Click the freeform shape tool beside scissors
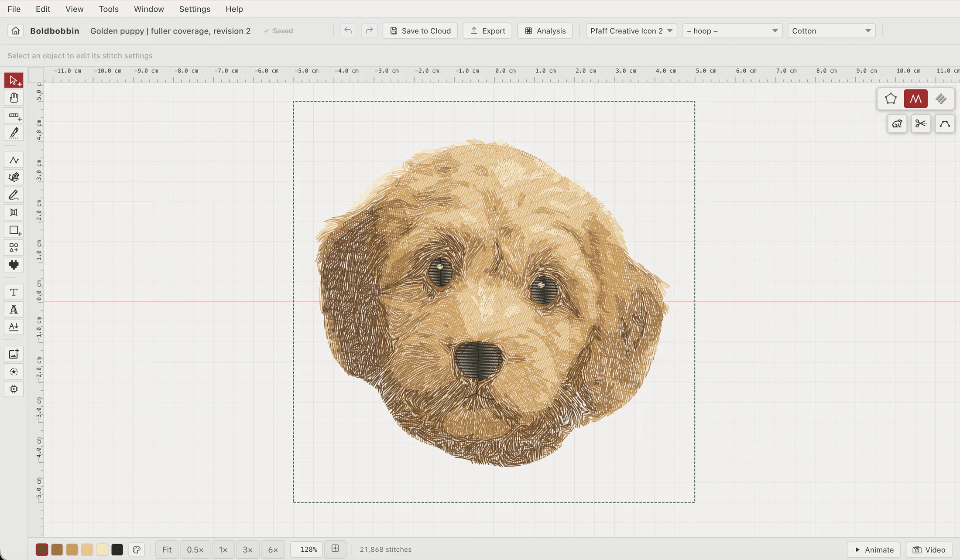This screenshot has height=560, width=960. click(897, 124)
